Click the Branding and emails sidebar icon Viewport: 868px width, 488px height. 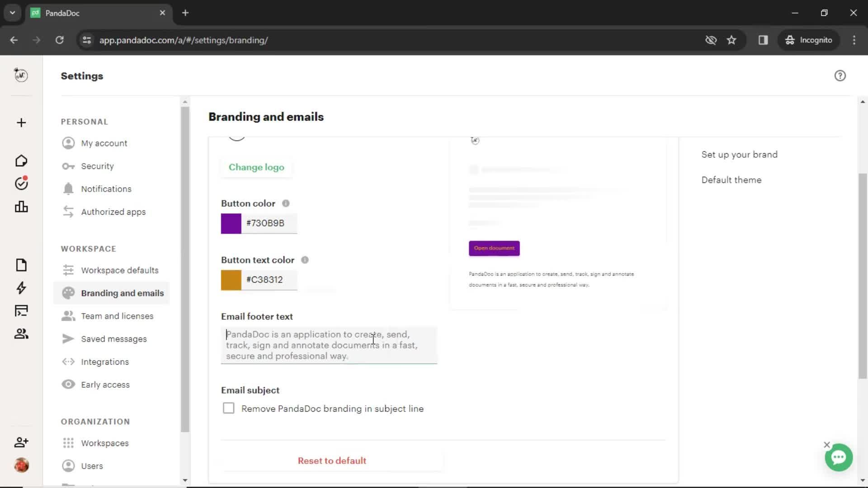pos(67,292)
